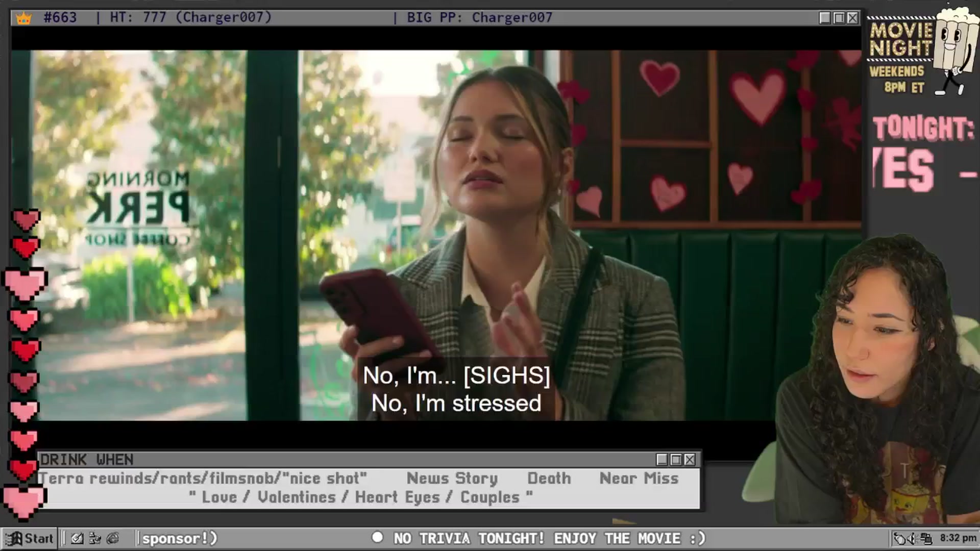Screen dimensions: 980x551
Task: Open the volume speaker tray icon
Action: click(x=913, y=539)
